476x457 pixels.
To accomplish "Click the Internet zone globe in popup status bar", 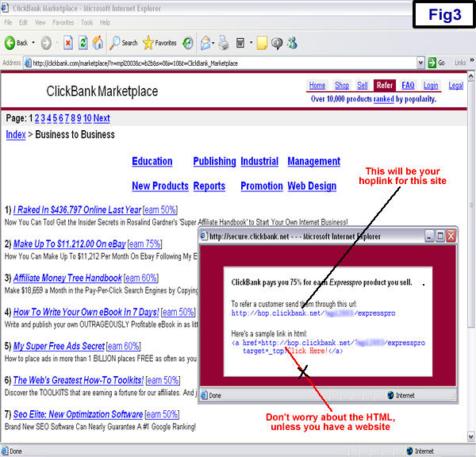I will [x=390, y=395].
